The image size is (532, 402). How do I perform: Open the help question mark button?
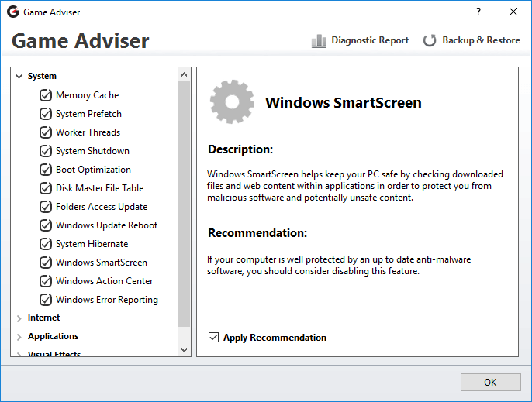[478, 12]
